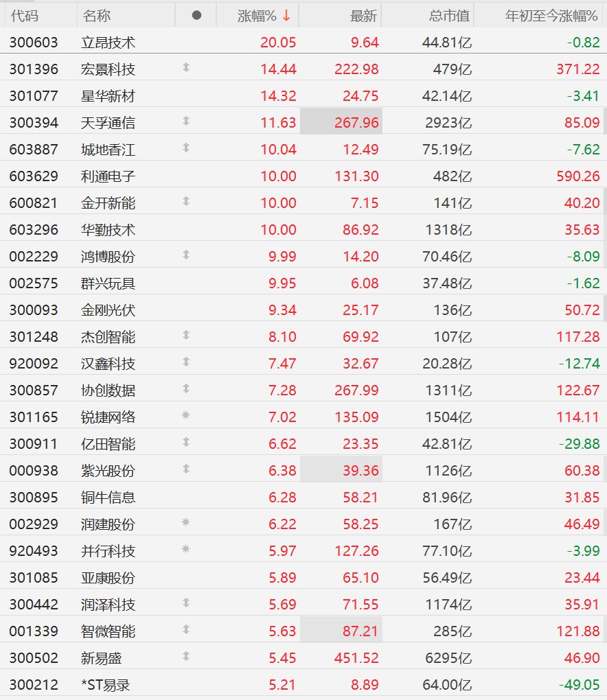Click the up-down marker icon for 亿田智能
This screenshot has width=607, height=700.
click(186, 443)
